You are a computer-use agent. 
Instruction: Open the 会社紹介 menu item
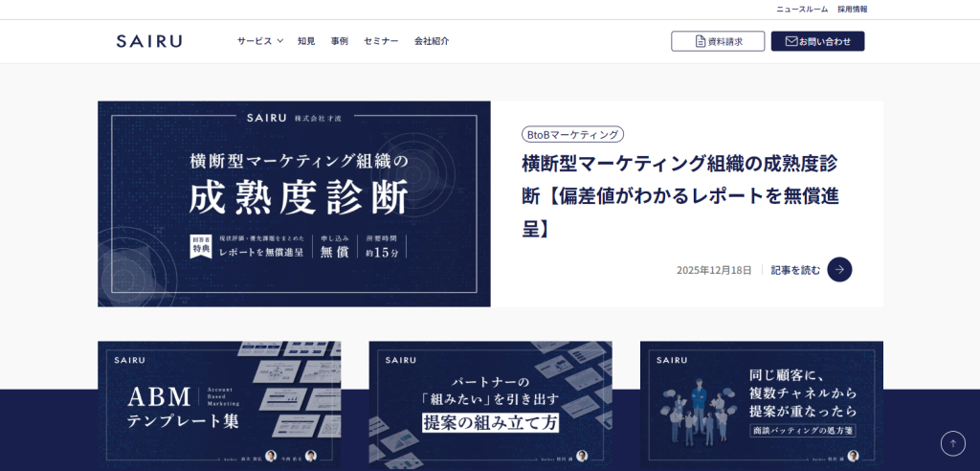pyautogui.click(x=432, y=41)
